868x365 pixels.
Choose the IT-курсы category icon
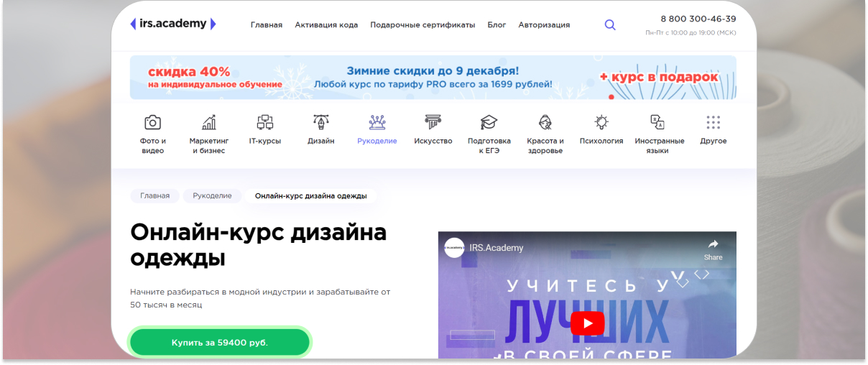pyautogui.click(x=265, y=121)
